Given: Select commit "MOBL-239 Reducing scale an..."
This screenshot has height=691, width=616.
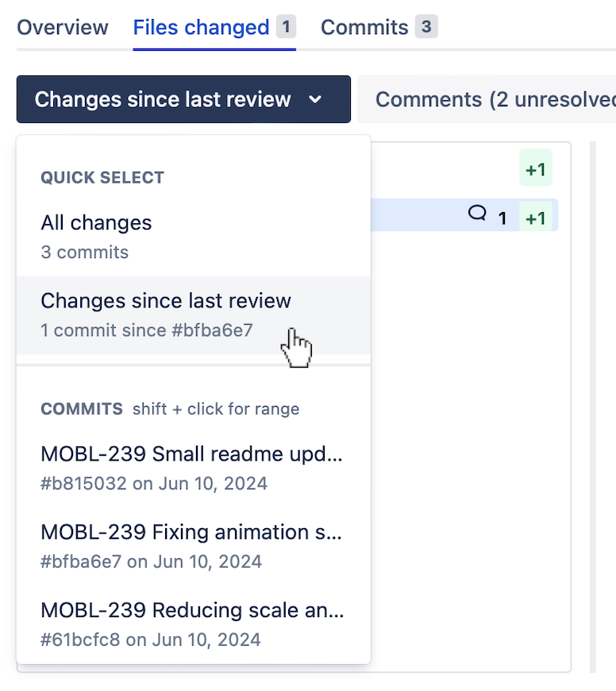Looking at the screenshot, I should point(191,610).
